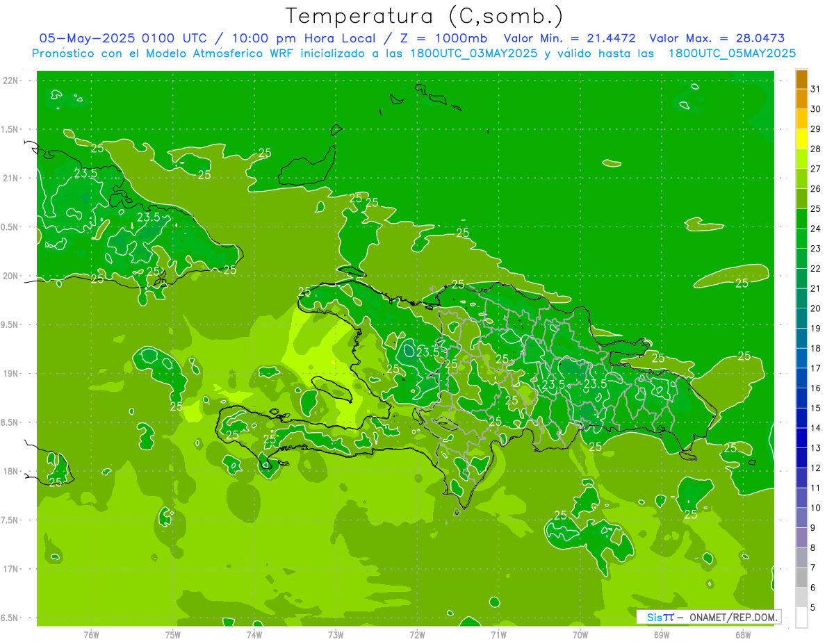Click the 30 label on the color scale
This screenshot has width=834, height=644.
[x=815, y=109]
